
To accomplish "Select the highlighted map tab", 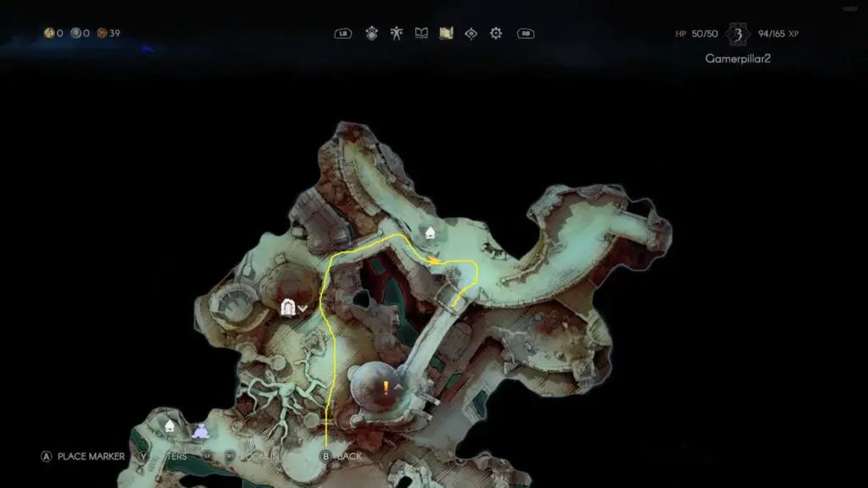I will 446,34.
